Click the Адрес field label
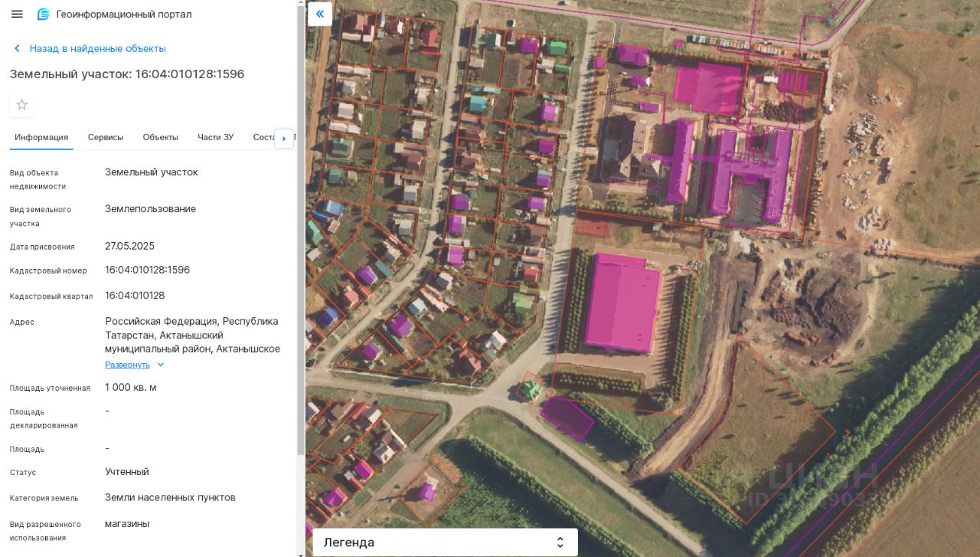 (22, 322)
